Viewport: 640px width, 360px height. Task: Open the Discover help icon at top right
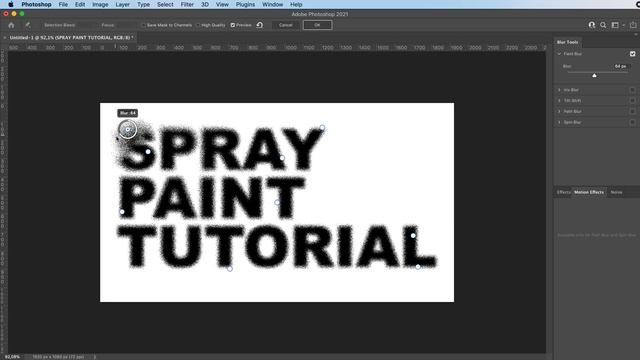591,25
